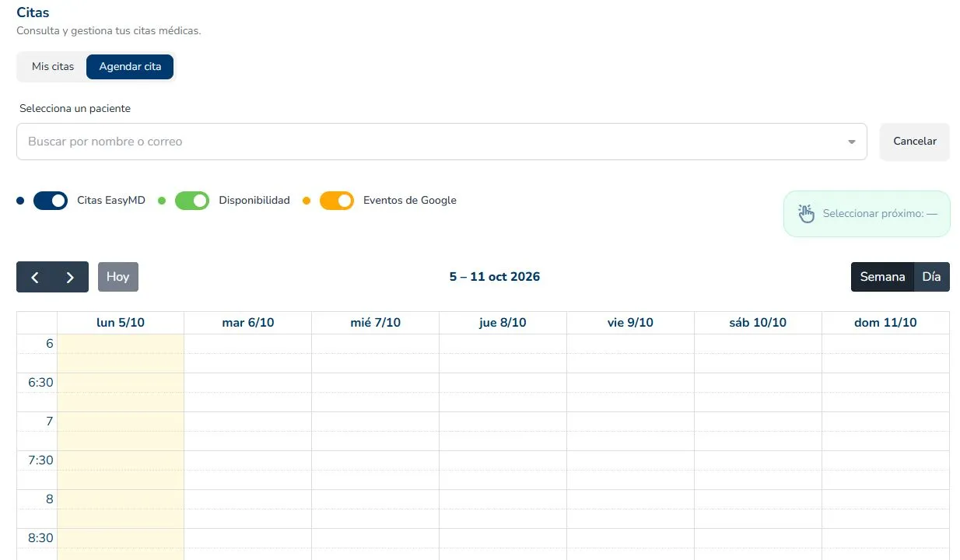Click the Cancelar button
This screenshot has width=960, height=560.
click(915, 142)
